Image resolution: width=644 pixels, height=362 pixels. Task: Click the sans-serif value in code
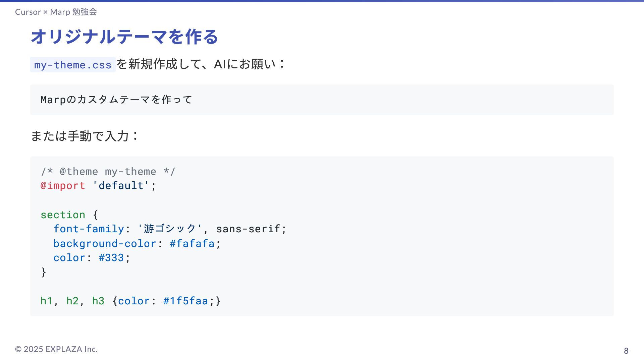pos(248,229)
